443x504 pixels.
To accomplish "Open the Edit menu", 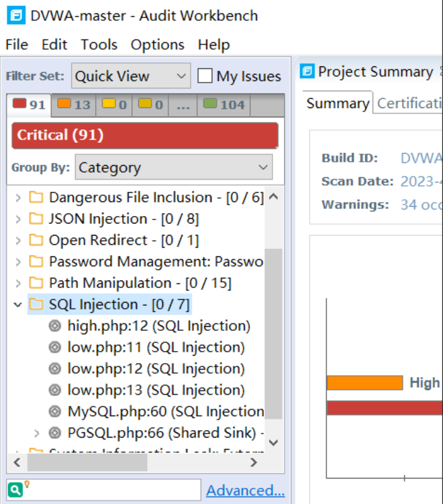I will pos(54,44).
